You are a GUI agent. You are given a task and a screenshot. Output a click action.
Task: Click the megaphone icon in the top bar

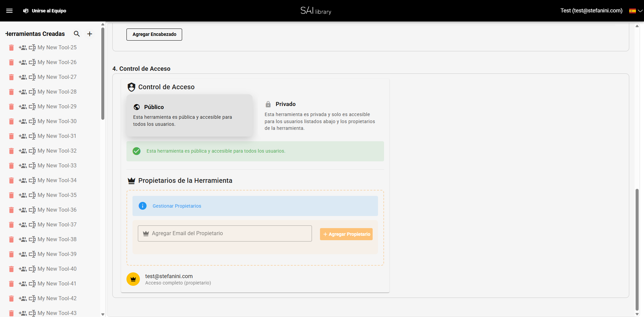[x=26, y=11]
